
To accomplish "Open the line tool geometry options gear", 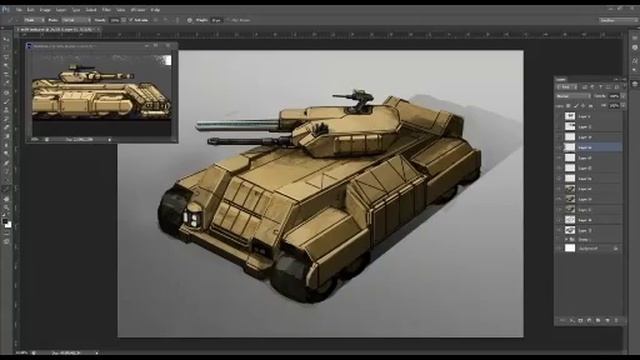I will point(189,20).
